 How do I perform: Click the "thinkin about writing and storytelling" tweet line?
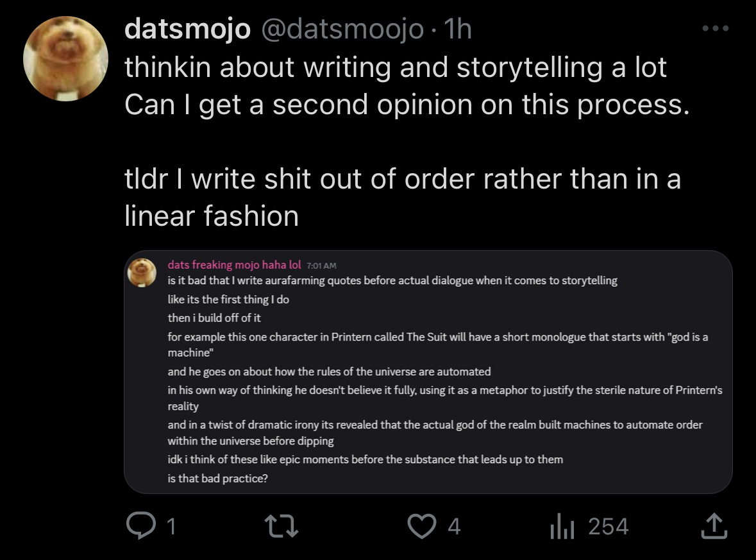tap(396, 67)
